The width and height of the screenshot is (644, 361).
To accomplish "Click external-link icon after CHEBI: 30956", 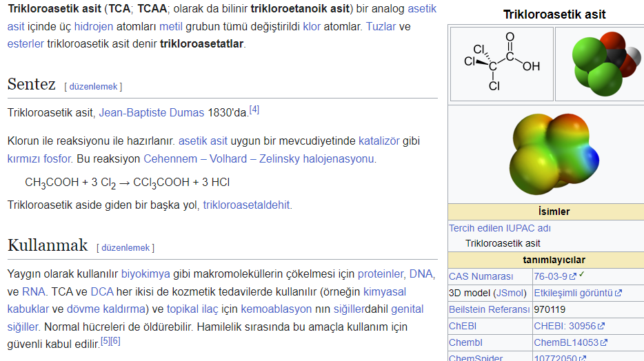I will click(x=601, y=327).
